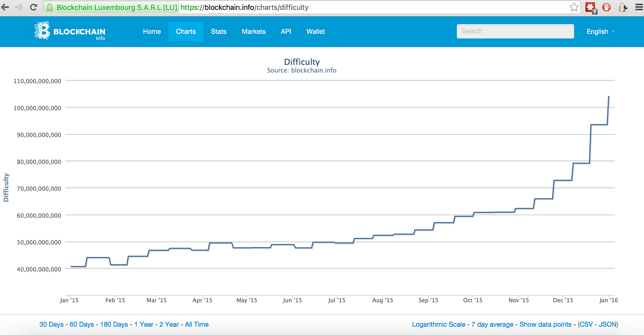Click the Difficulty chart title
Screen dimensions: 644x335
coord(302,62)
